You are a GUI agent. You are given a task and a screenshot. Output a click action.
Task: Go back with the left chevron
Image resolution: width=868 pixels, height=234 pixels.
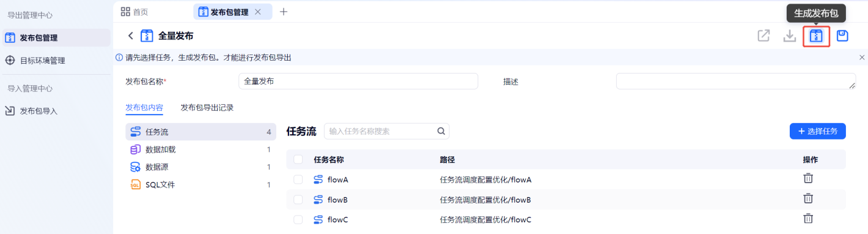(130, 36)
